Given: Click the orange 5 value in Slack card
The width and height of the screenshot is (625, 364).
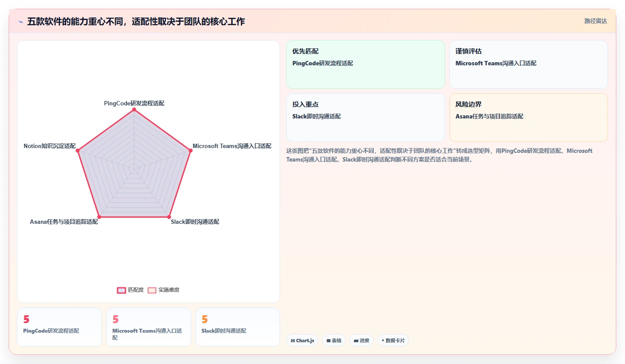Looking at the screenshot, I should (205, 320).
